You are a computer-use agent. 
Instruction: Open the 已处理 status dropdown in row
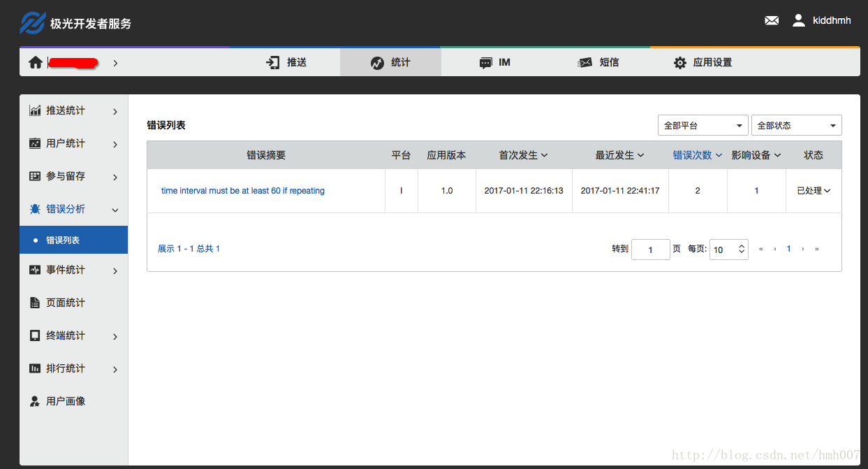pyautogui.click(x=814, y=191)
